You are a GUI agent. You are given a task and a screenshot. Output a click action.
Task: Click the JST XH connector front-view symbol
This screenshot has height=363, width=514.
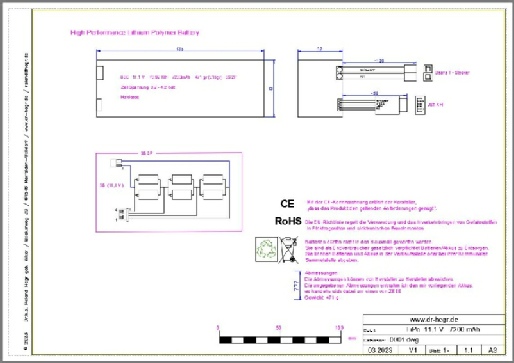(x=420, y=105)
